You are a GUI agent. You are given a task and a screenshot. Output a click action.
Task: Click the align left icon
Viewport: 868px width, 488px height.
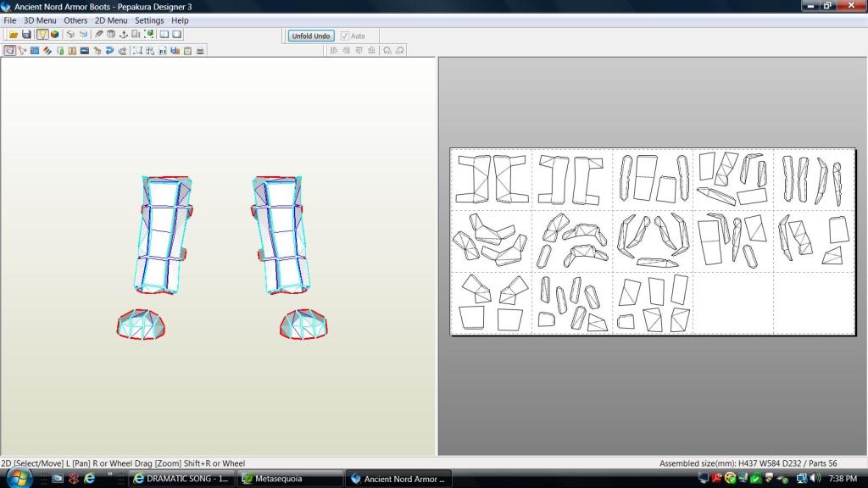coord(334,50)
